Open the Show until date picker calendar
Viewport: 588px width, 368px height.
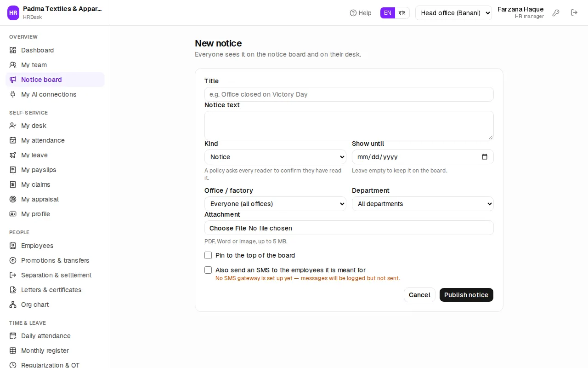click(x=485, y=157)
